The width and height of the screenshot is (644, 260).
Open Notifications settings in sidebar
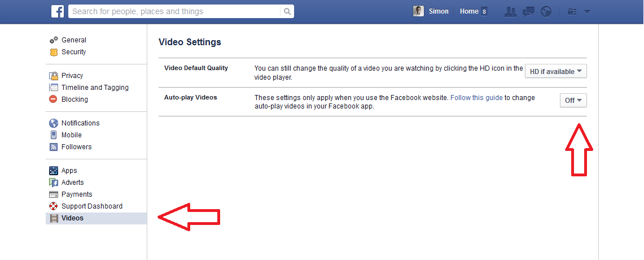(81, 123)
